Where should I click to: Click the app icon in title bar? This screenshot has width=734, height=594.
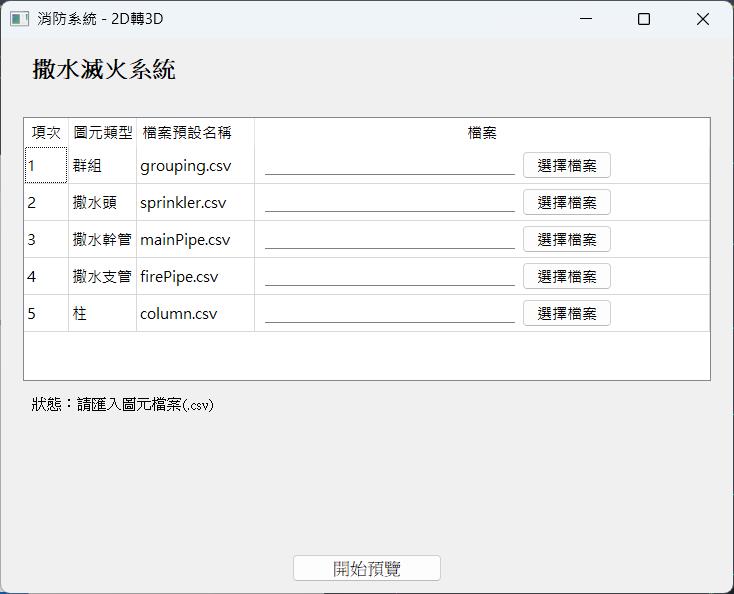click(19, 19)
